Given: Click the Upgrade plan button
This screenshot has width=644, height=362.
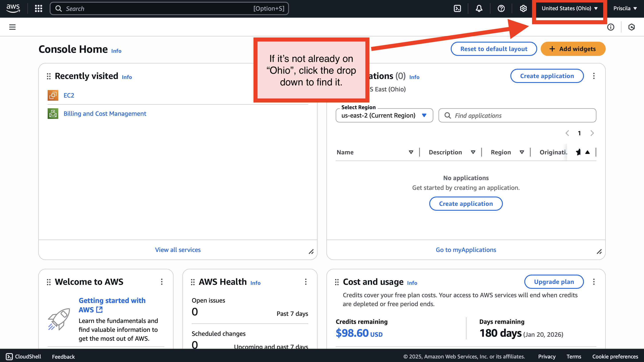Looking at the screenshot, I should [x=554, y=282].
